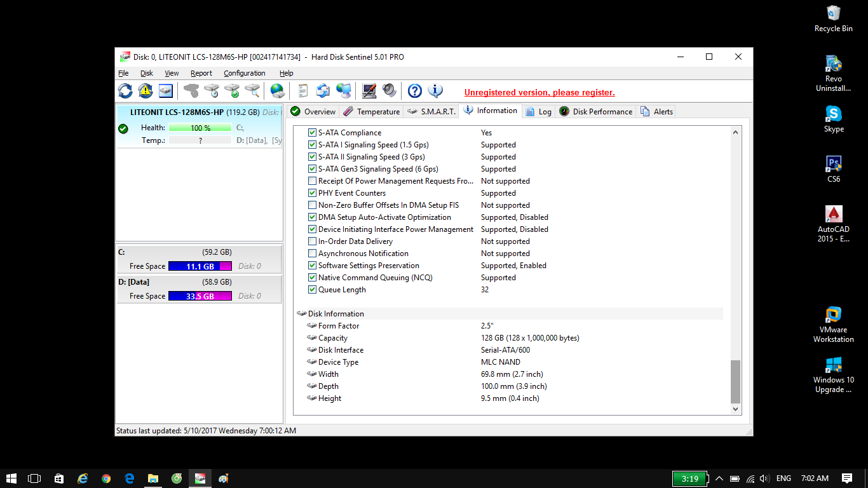Show hidden system tray icons
The image size is (868, 488).
(719, 478)
